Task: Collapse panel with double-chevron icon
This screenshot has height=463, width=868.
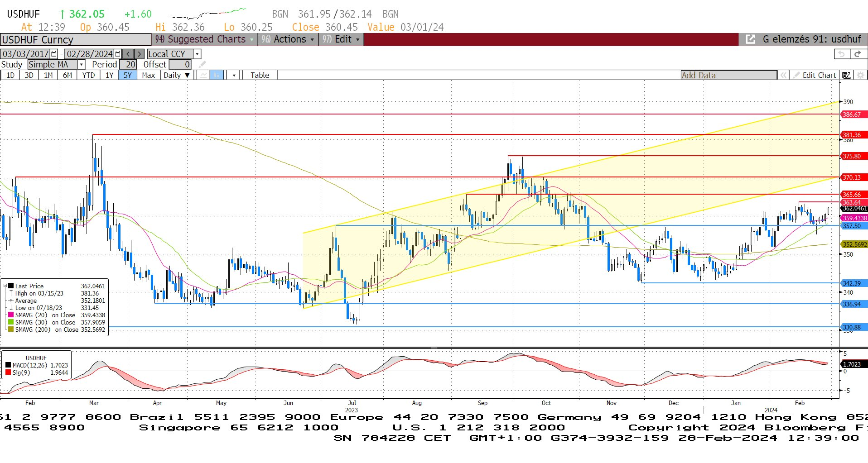Action: coord(783,75)
